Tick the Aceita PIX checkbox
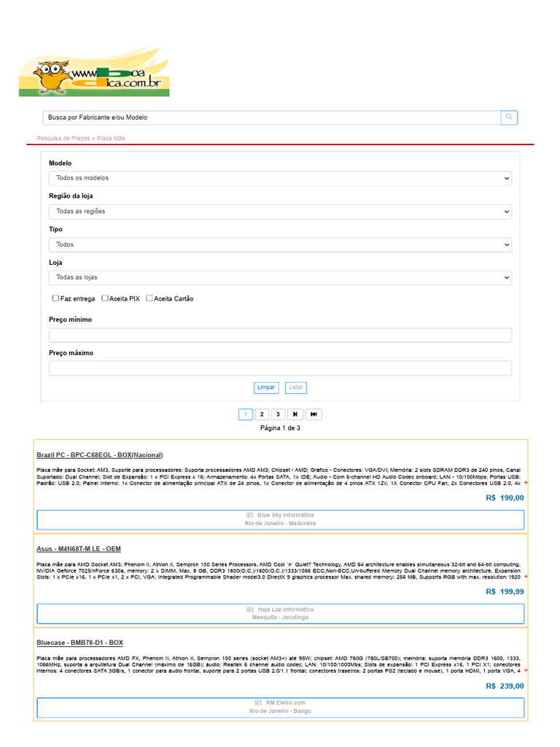Viewport: 560px width, 747px height. 105,298
